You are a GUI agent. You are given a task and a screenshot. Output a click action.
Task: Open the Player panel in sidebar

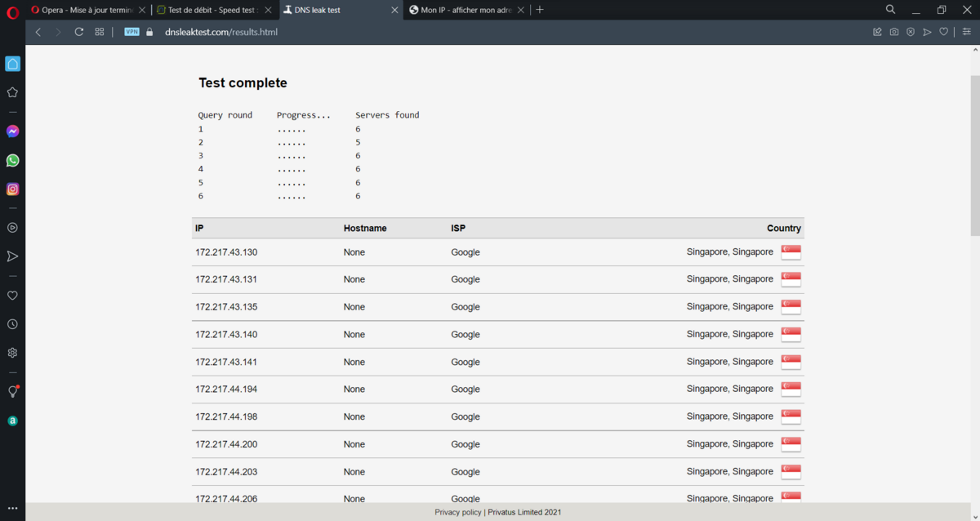tap(12, 228)
